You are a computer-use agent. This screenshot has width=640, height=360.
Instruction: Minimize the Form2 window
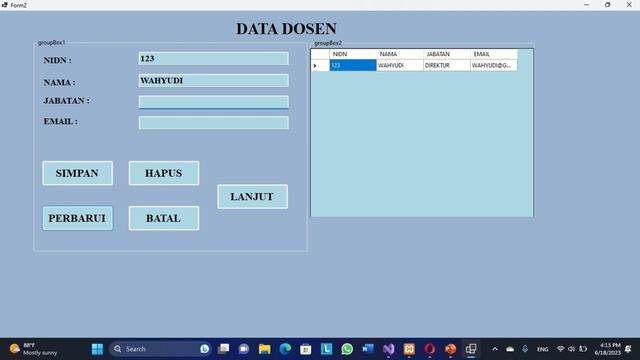[x=587, y=5]
